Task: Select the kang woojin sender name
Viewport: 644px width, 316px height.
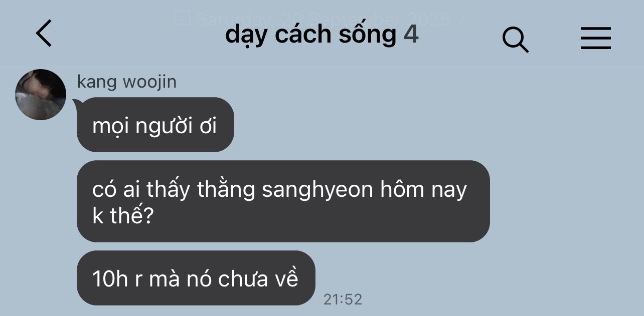Action: [x=127, y=82]
